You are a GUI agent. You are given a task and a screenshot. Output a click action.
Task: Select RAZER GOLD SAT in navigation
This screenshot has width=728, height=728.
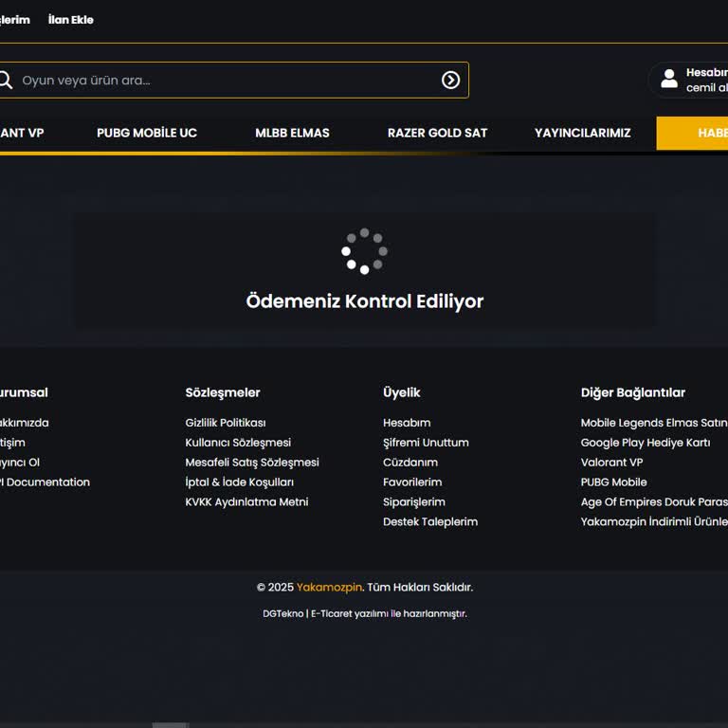437,133
